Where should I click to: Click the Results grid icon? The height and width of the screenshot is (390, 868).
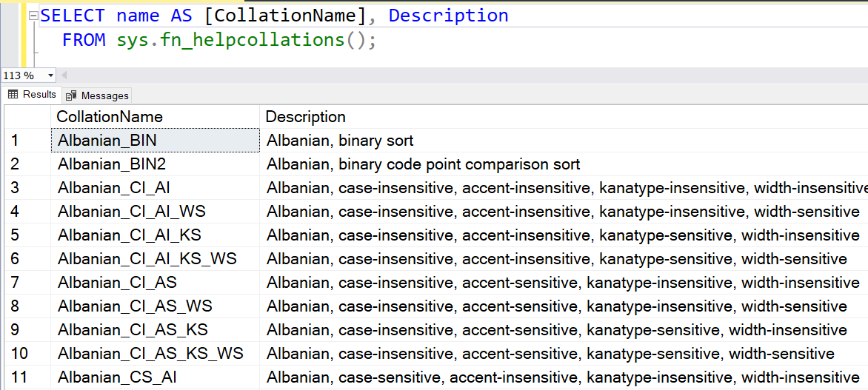pos(13,95)
